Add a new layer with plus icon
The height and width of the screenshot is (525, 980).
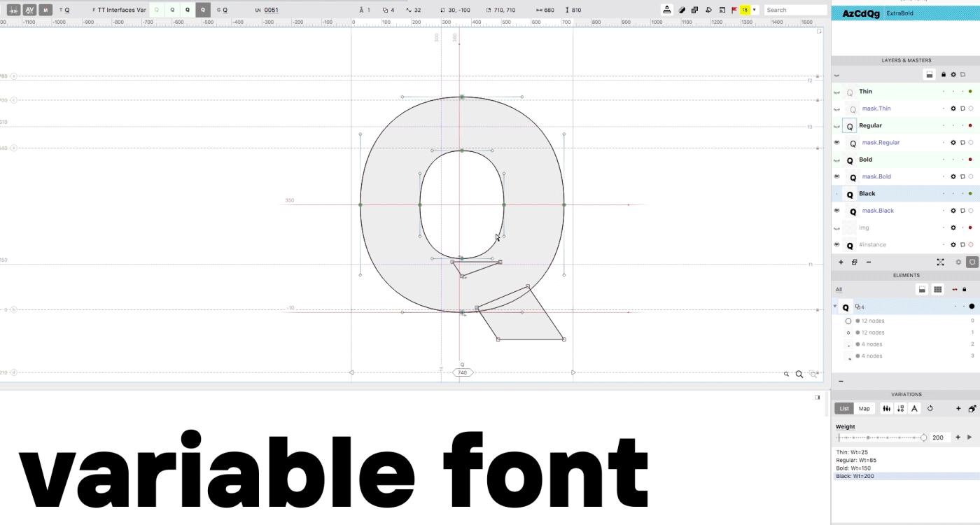coord(841,262)
